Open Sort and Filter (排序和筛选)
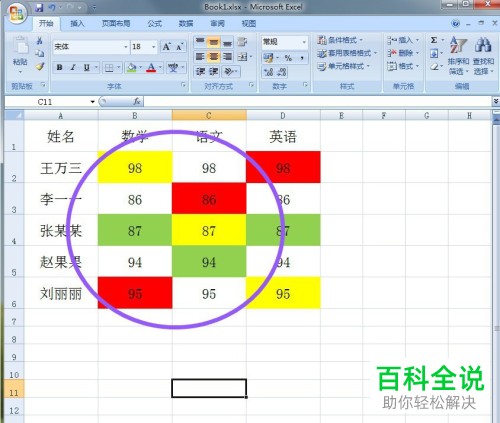The width and height of the screenshot is (500, 423). (x=458, y=56)
